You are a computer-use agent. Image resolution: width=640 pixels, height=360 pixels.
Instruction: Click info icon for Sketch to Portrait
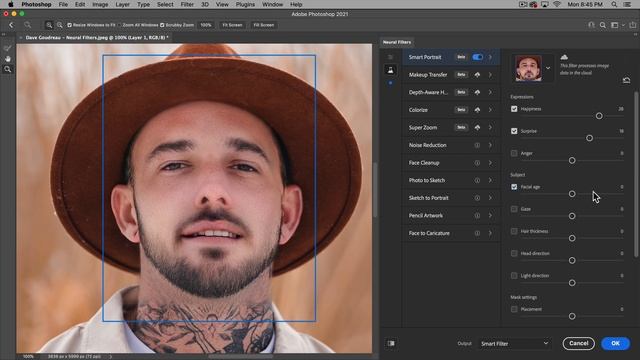[477, 198]
